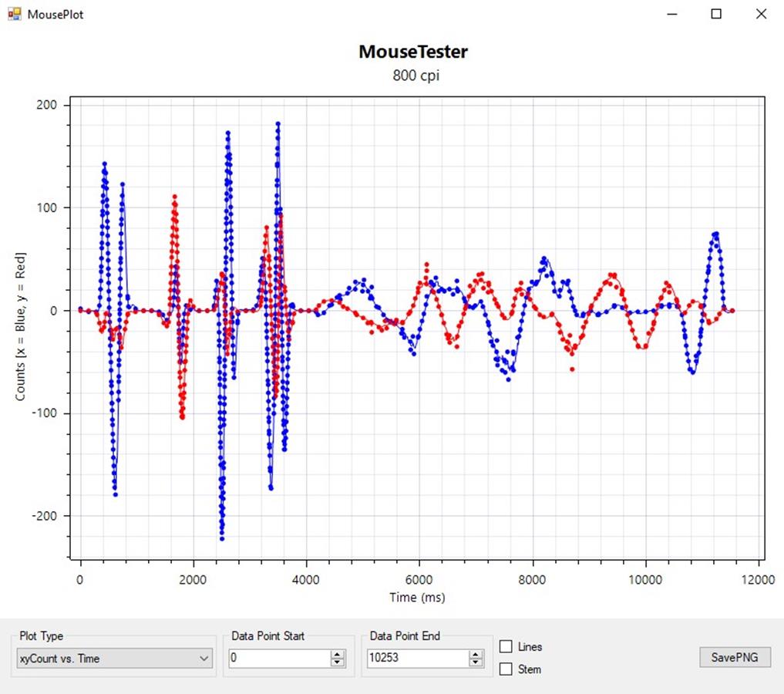Decrease Data Point Start with down arrow
The width and height of the screenshot is (784, 694).
point(337,662)
